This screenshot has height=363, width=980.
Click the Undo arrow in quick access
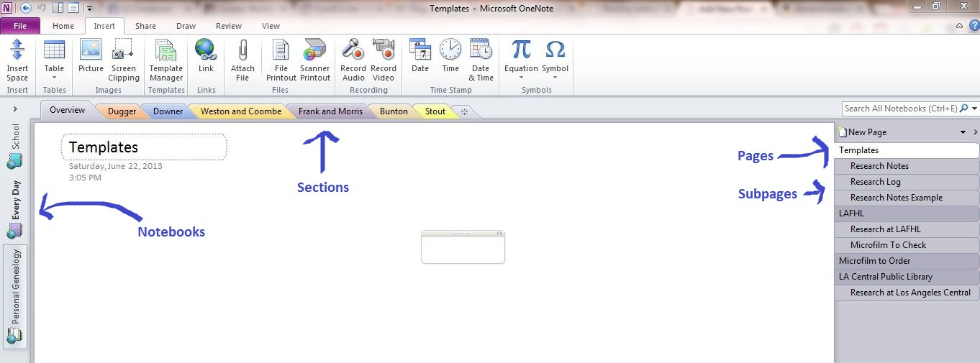tap(41, 8)
